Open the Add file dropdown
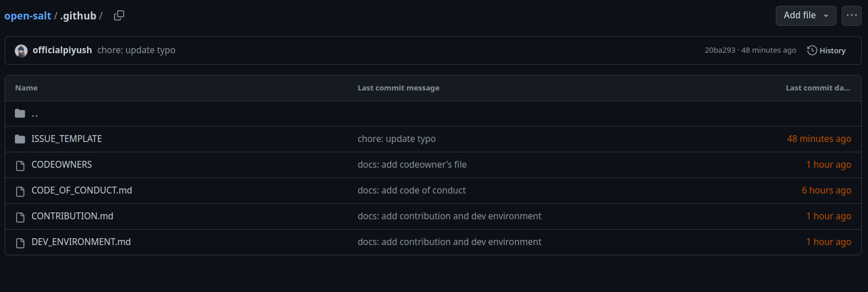 click(806, 15)
